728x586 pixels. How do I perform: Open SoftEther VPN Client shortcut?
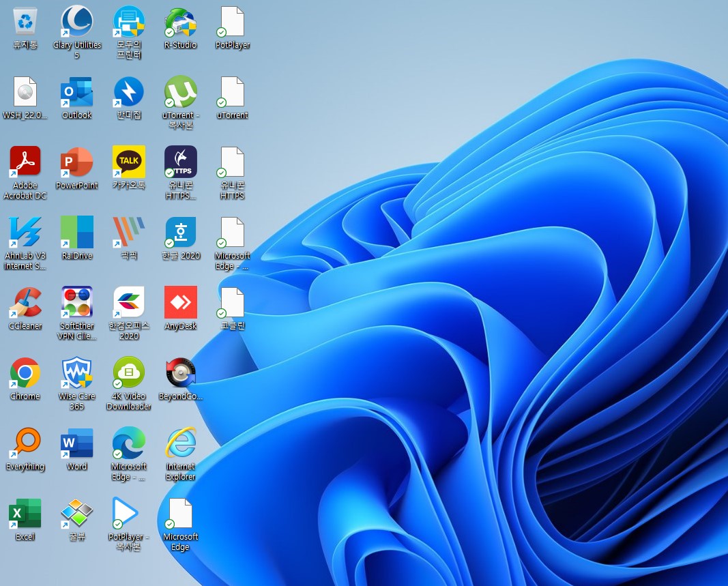[76, 302]
